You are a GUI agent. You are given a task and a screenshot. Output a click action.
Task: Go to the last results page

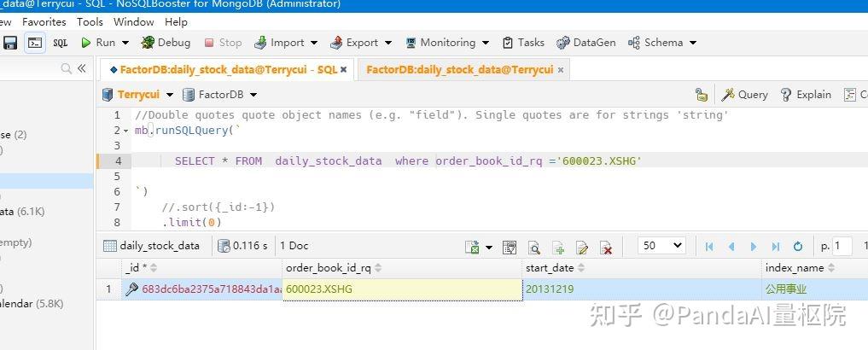776,247
